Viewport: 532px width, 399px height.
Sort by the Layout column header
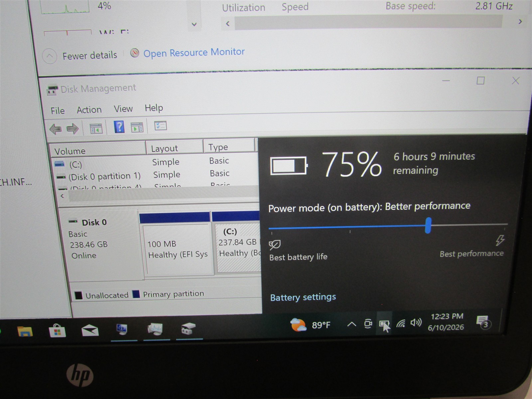pyautogui.click(x=175, y=147)
